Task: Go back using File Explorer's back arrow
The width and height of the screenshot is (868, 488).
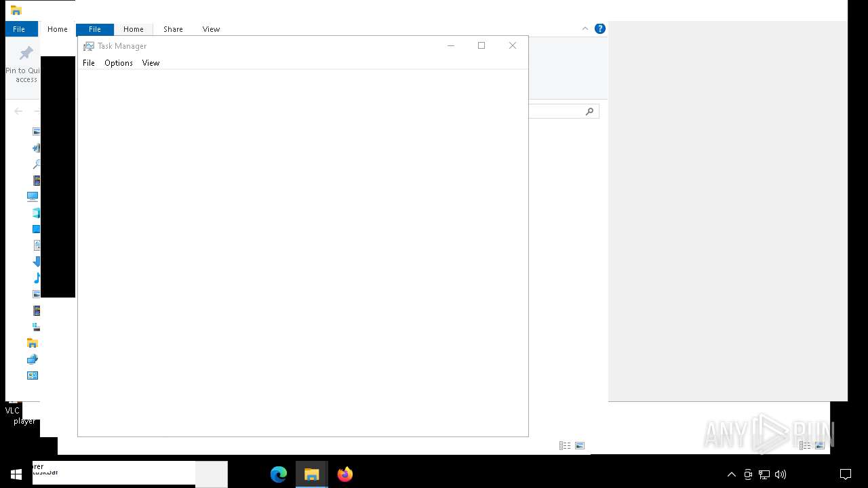Action: pyautogui.click(x=18, y=111)
